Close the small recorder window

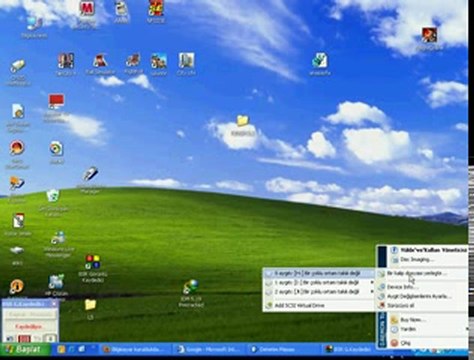click(x=54, y=304)
